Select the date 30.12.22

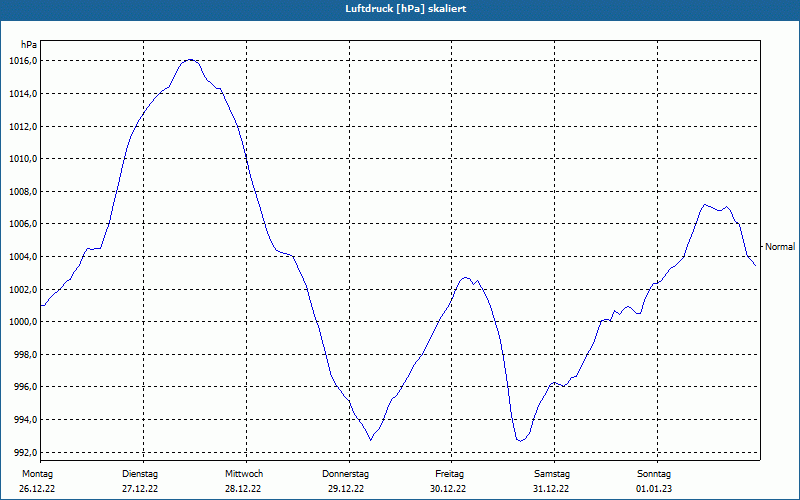point(448,489)
